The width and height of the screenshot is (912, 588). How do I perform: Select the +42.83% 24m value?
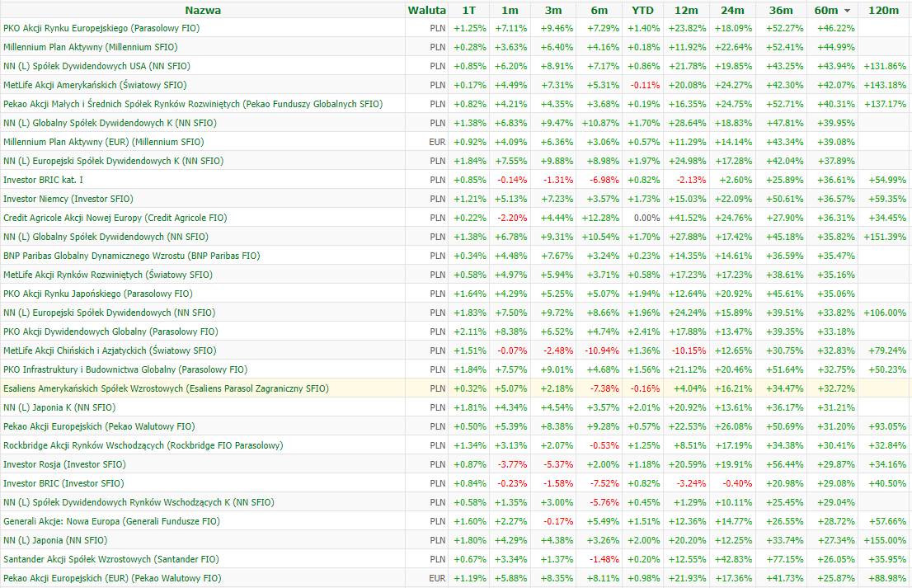pos(733,559)
